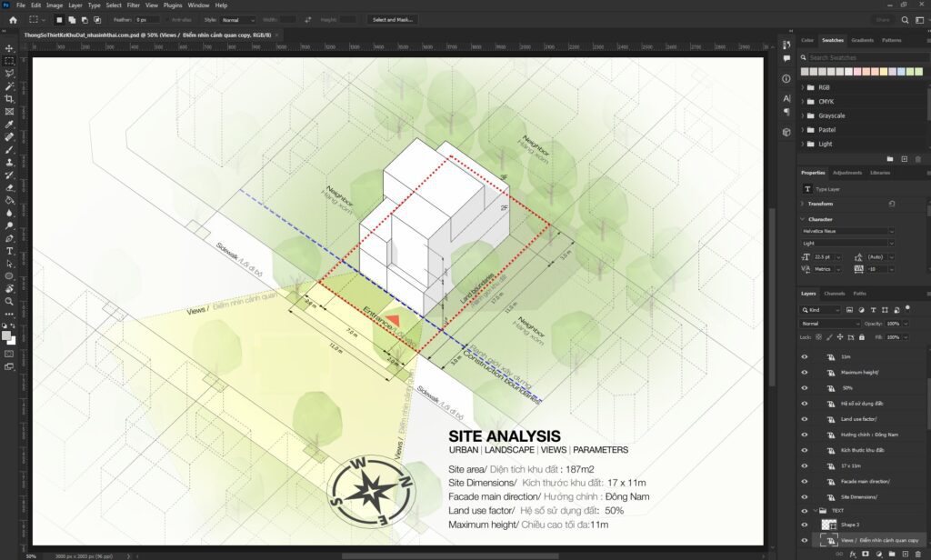Switch to the Channels tab
931x560 pixels.
[834, 294]
